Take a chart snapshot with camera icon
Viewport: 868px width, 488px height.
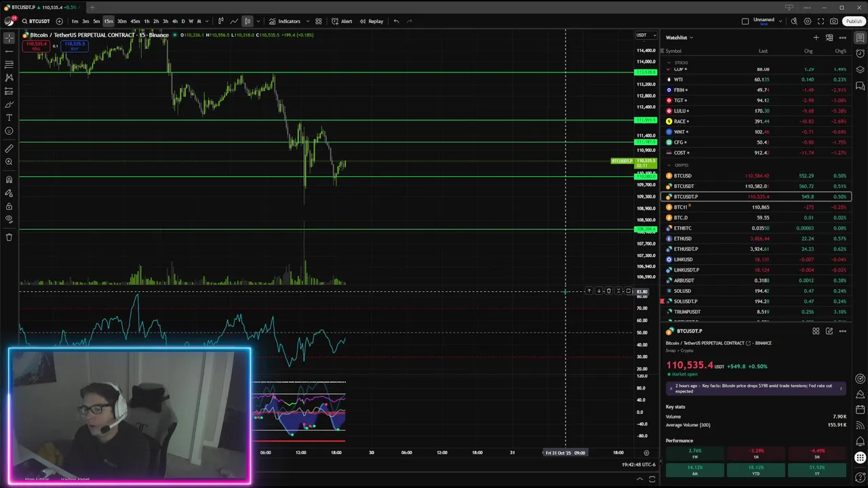click(833, 21)
